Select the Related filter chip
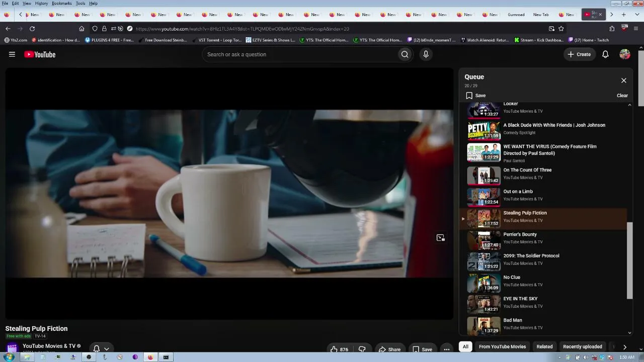Image resolution: width=644 pixels, height=362 pixels. click(x=544, y=346)
